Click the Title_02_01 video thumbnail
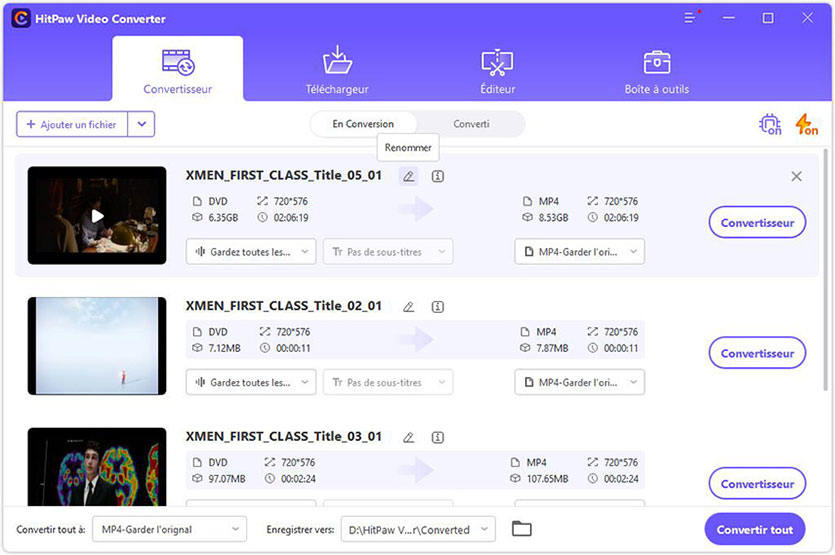835x555 pixels. click(97, 346)
